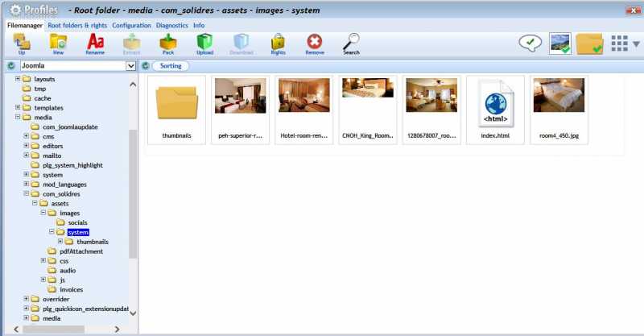Select the pdfAttachment folder in tree
This screenshot has width=644, height=336.
[x=80, y=251]
